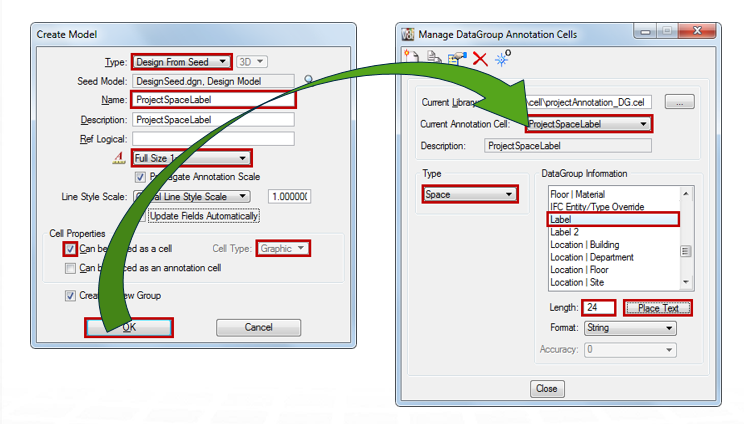Open the Full Size annotation scale dropdown
The width and height of the screenshot is (744, 424).
point(191,158)
